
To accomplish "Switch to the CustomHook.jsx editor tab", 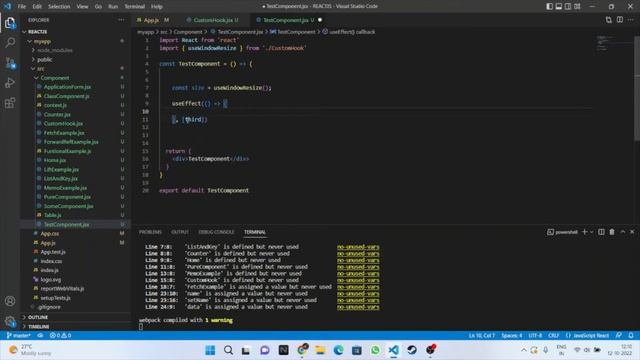I will point(213,20).
